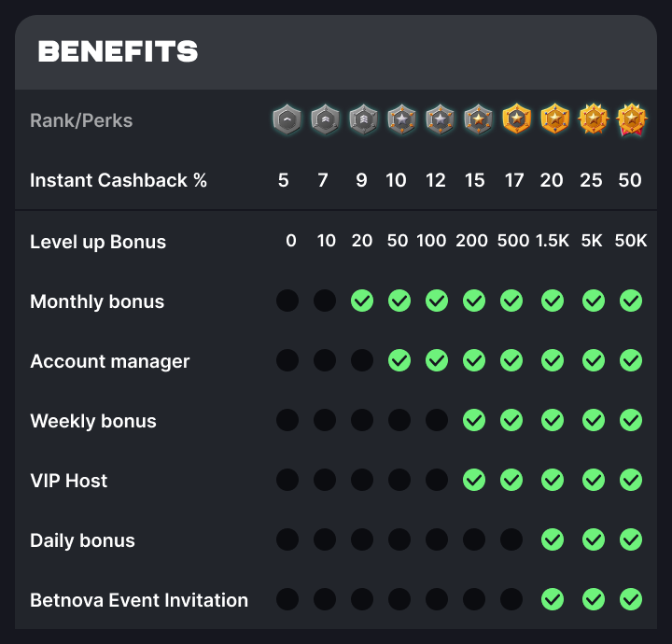
Task: Click first green checkmark in Monthly bonus row
Action: 362,301
